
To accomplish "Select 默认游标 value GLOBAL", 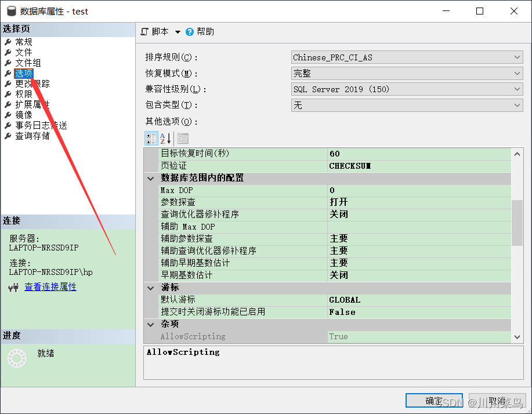I will 419,300.
